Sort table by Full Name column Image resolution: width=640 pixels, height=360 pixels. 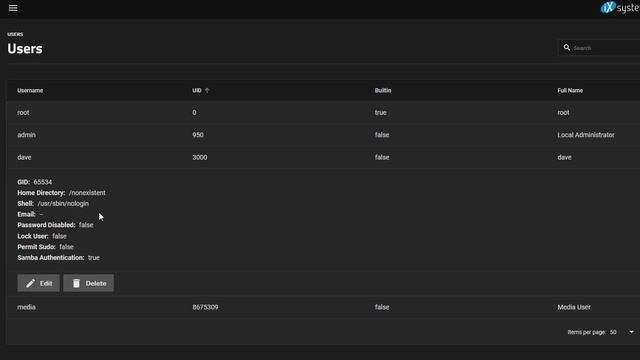coord(570,90)
